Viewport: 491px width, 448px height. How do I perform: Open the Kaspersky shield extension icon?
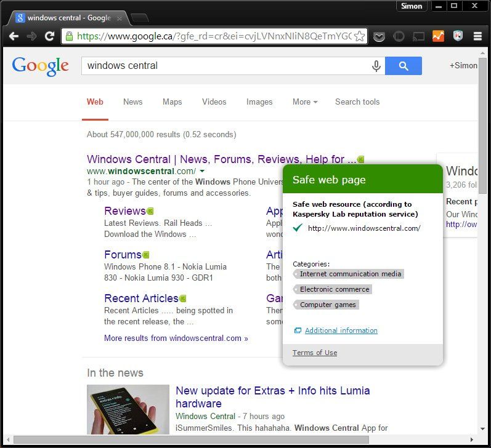tap(458, 36)
